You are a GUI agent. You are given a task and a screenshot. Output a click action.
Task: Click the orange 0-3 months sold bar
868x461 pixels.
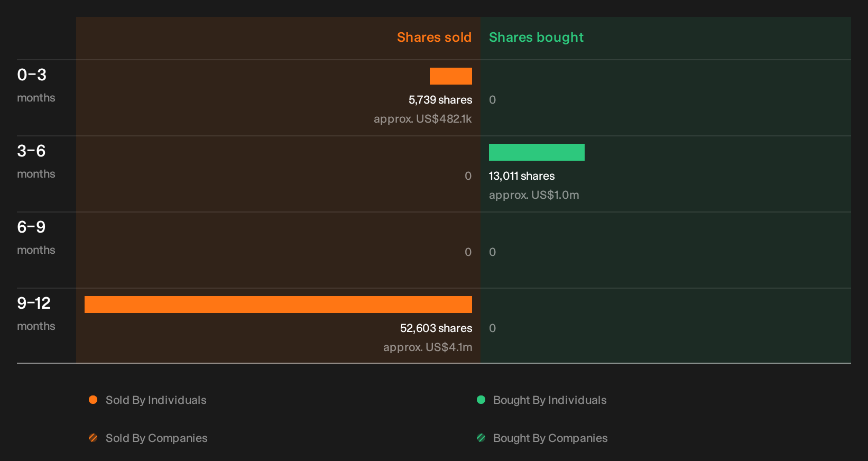451,76
